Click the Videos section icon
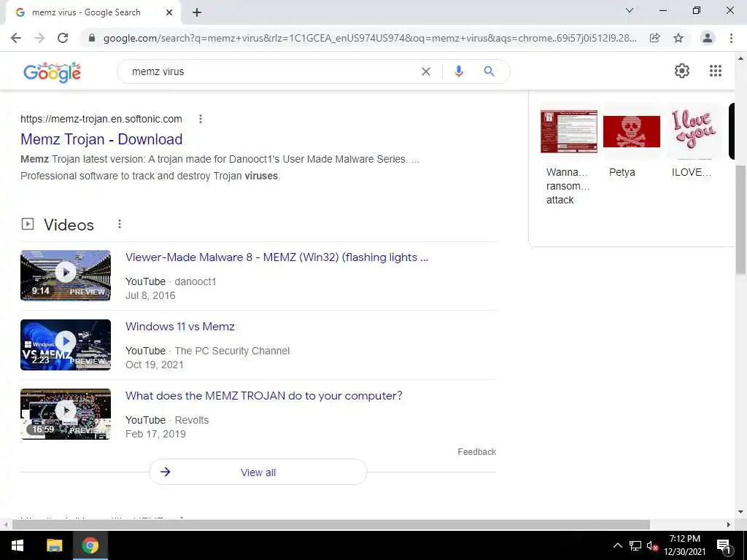 click(x=28, y=224)
